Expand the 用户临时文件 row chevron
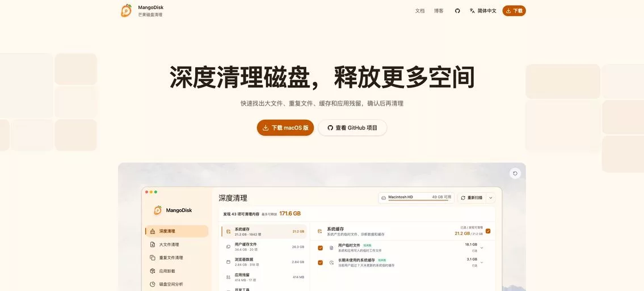The height and width of the screenshot is (291, 644). [482, 248]
